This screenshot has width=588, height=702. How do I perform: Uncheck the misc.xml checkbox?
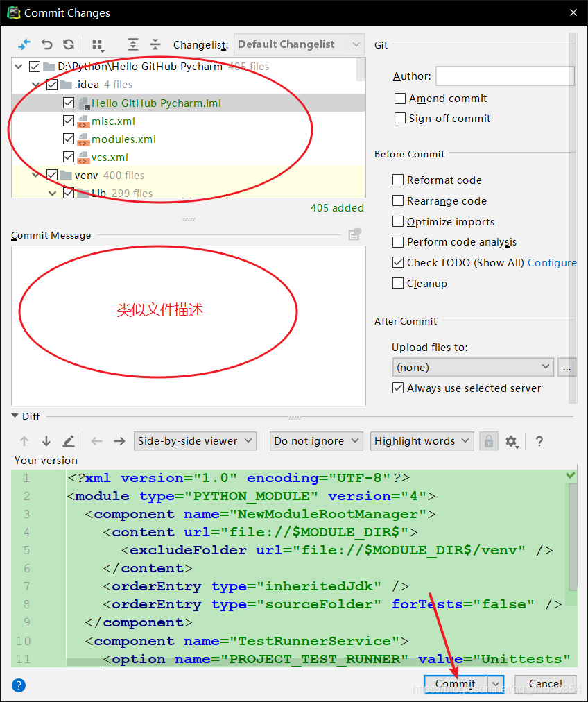(x=69, y=121)
